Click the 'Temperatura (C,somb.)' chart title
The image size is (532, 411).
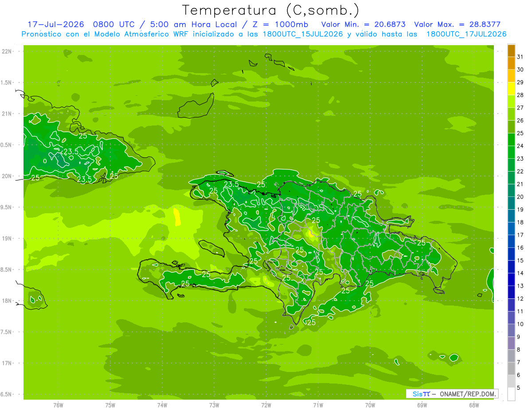click(271, 10)
